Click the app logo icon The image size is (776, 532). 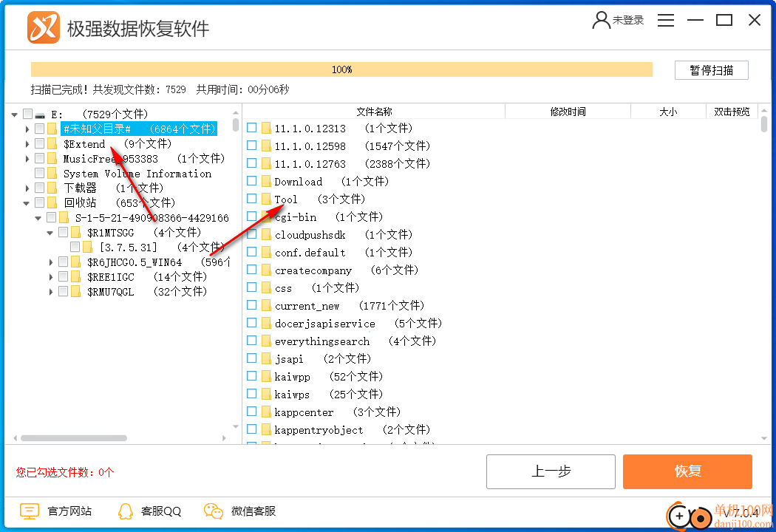(x=44, y=28)
